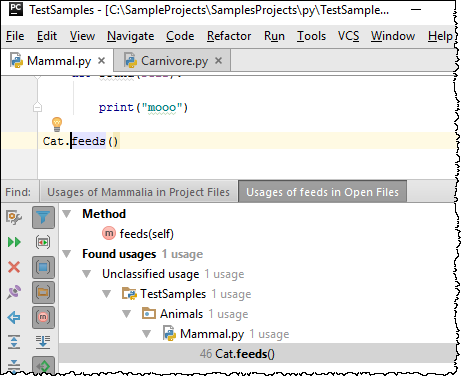Click the 'Found usages' label
461x379 pixels.
tap(119, 254)
